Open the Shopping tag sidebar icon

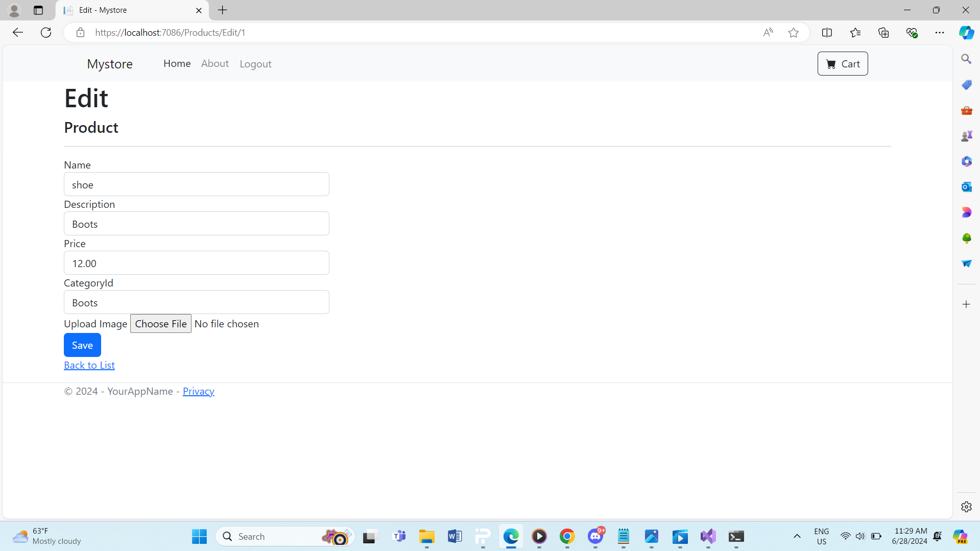click(x=966, y=85)
